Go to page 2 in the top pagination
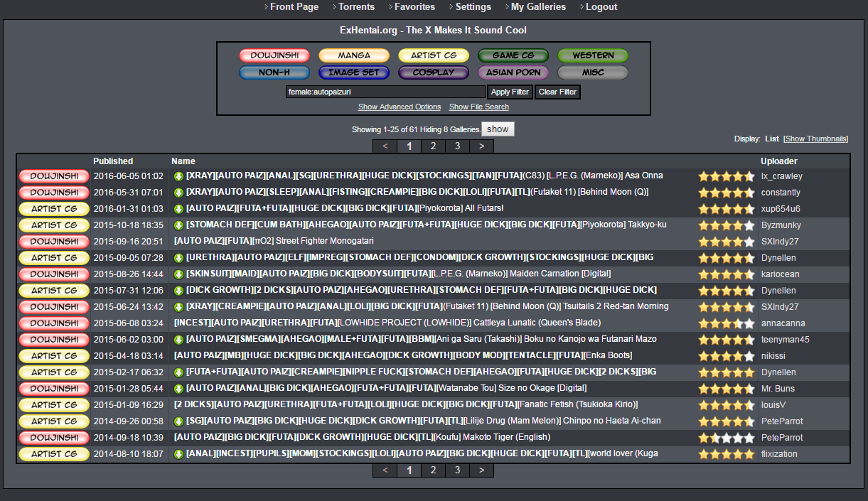 433,146
